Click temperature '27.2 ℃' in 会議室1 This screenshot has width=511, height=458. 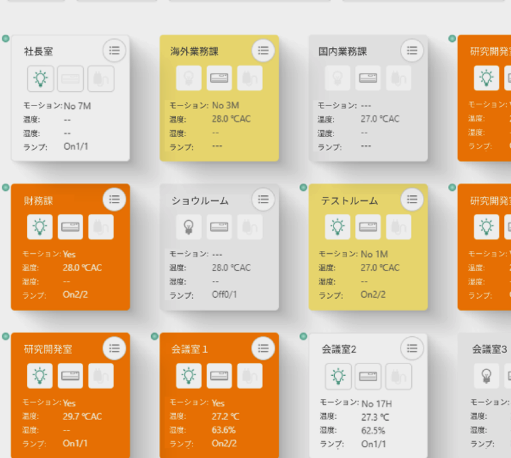pyautogui.click(x=225, y=416)
